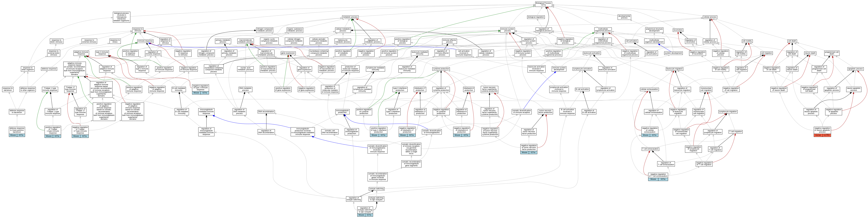Image resolution: width=868 pixels, height=218 pixels.
Task: Click the 'response to stress' node
Action: pos(115,41)
